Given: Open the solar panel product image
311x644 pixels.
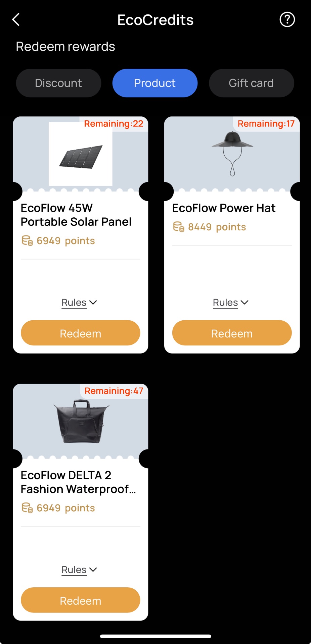Looking at the screenshot, I should pos(81,154).
